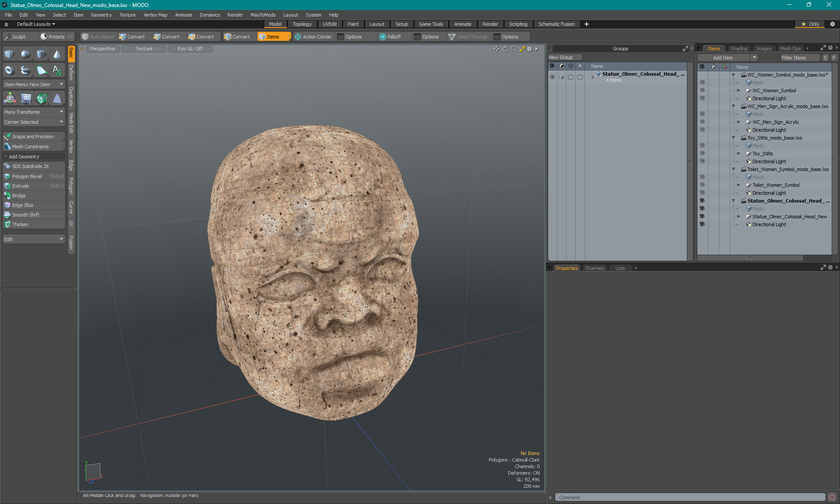840x504 pixels.
Task: Open Item Menu: New Item dropdown
Action: point(34,84)
